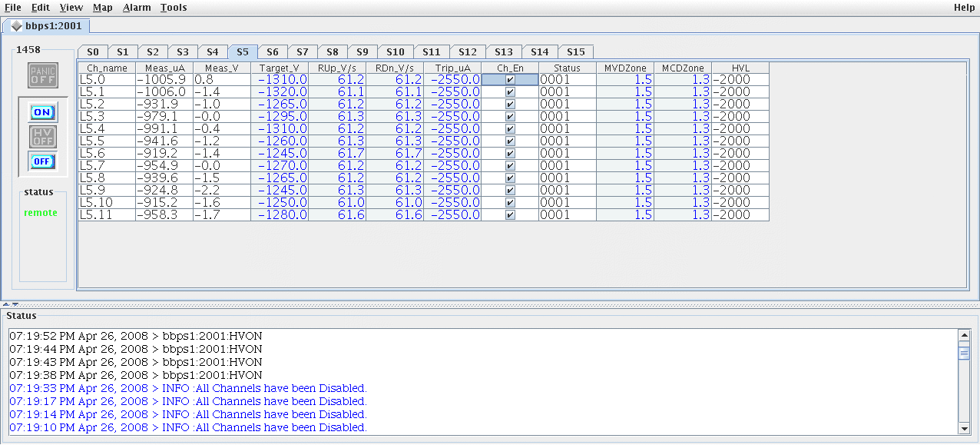Click the MVDZone column header
The image size is (980, 445).
[625, 68]
